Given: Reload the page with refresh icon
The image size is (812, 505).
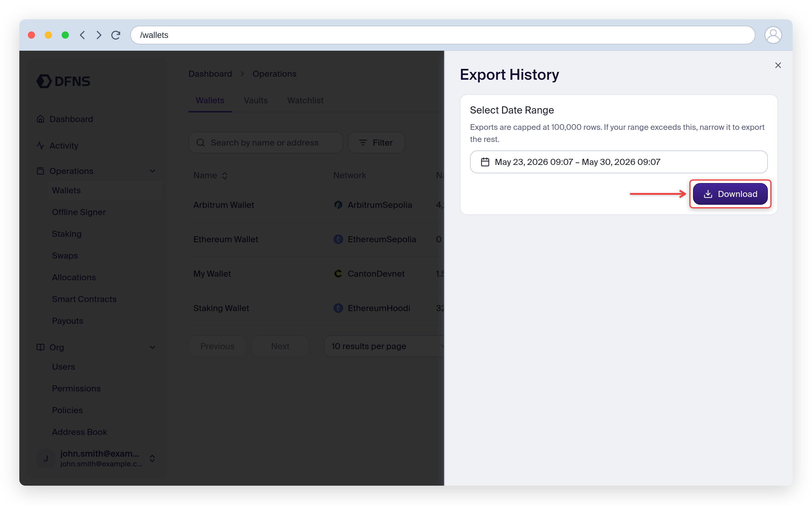Looking at the screenshot, I should [x=116, y=35].
